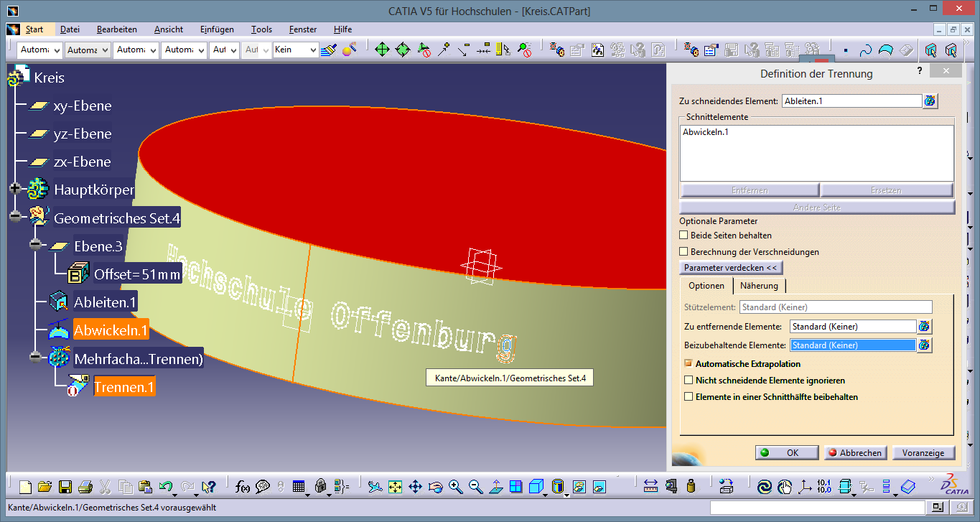Click the Open file folder icon
Screen dimensions: 980x522
pos(45,487)
